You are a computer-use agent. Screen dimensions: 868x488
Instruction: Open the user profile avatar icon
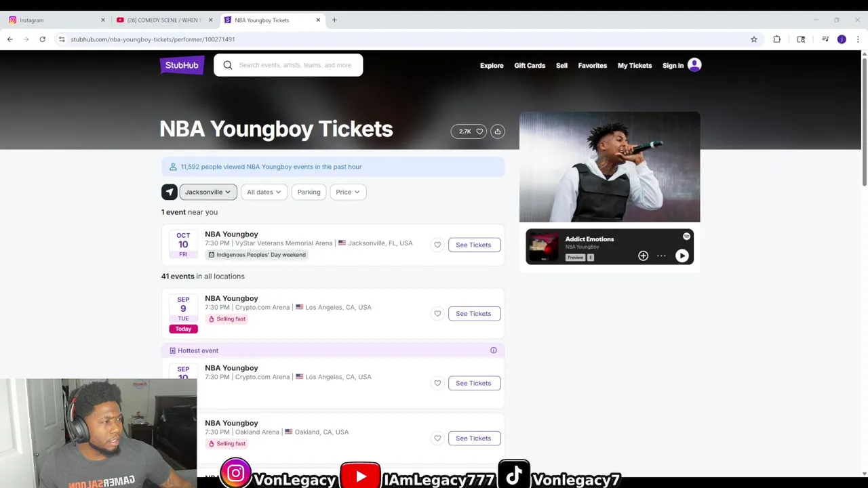coord(694,65)
